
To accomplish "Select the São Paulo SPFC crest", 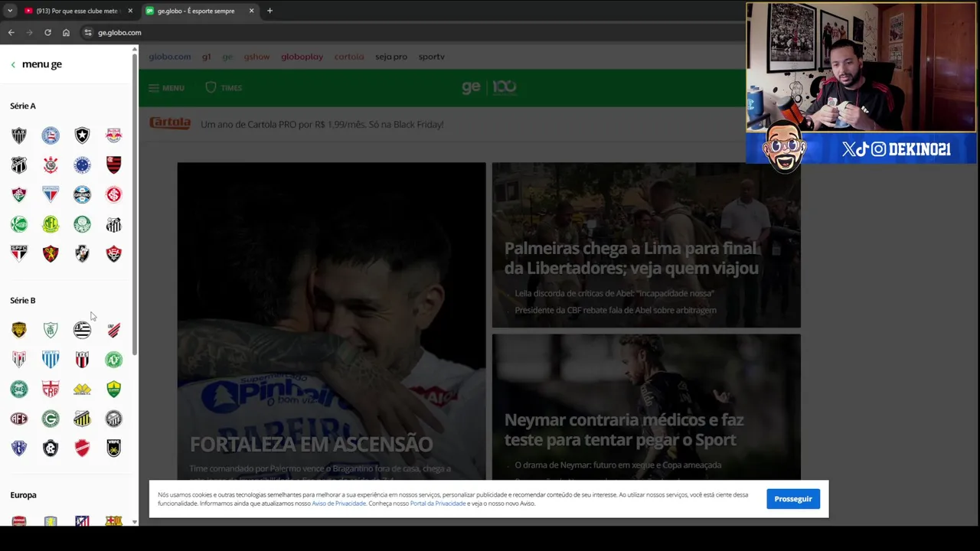I will (19, 253).
